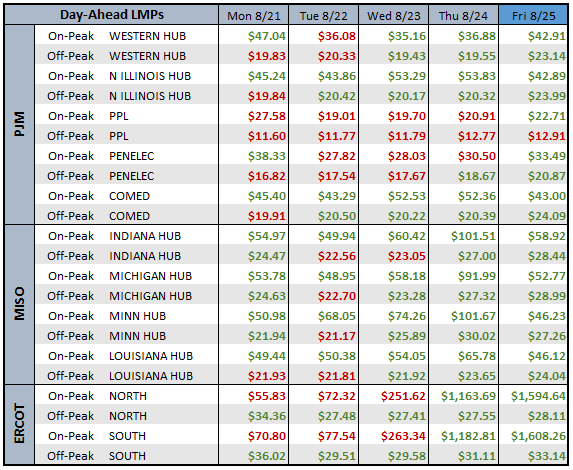The image size is (573, 470).
Task: Click the Thu 8/24 column header
Action: pyautogui.click(x=463, y=16)
